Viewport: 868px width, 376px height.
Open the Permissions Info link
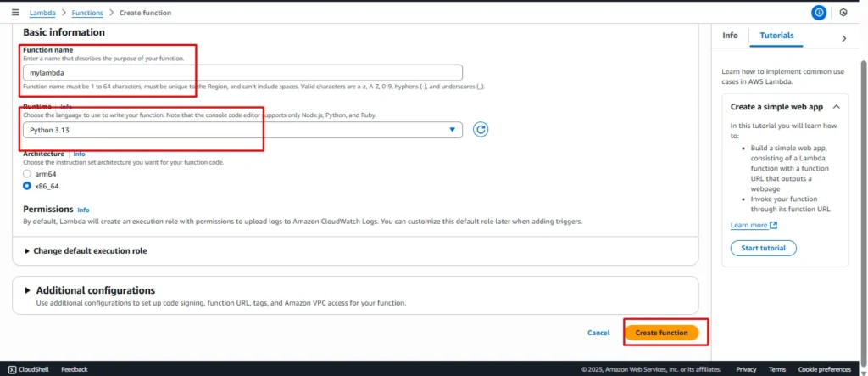tap(83, 210)
